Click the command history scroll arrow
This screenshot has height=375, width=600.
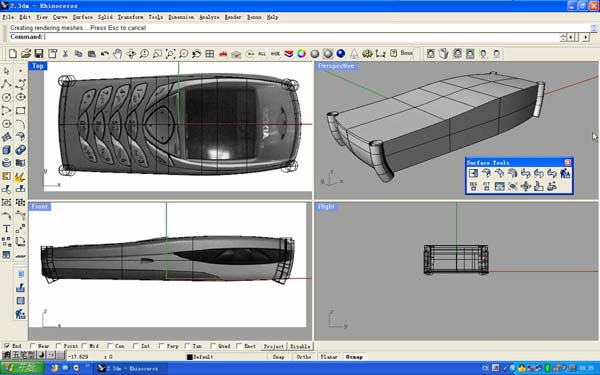pos(593,28)
